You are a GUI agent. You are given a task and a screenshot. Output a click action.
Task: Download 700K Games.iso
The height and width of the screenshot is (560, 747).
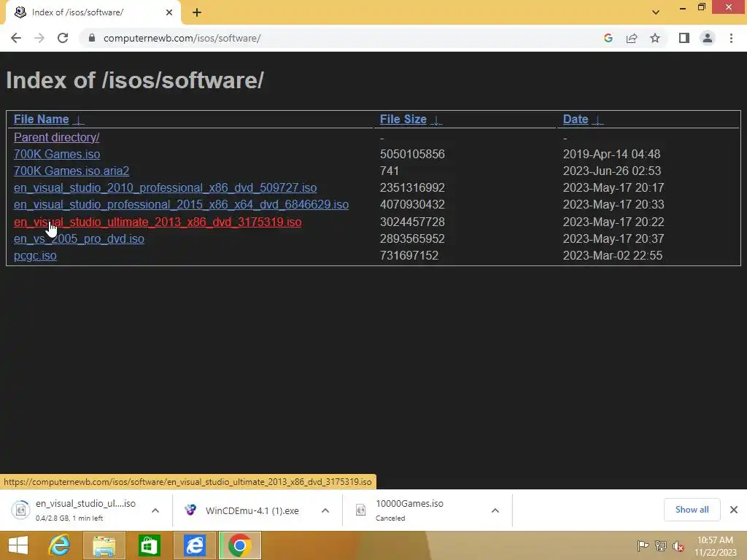click(57, 155)
